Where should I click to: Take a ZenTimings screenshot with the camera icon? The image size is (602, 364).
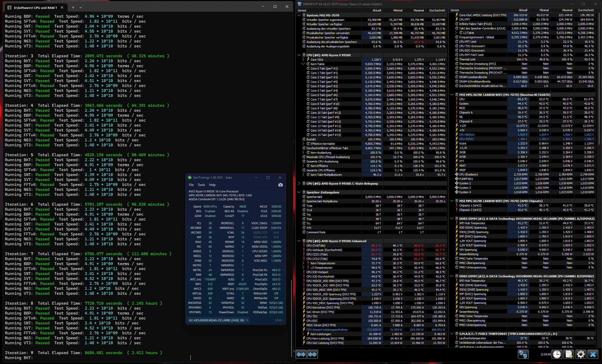point(280,185)
